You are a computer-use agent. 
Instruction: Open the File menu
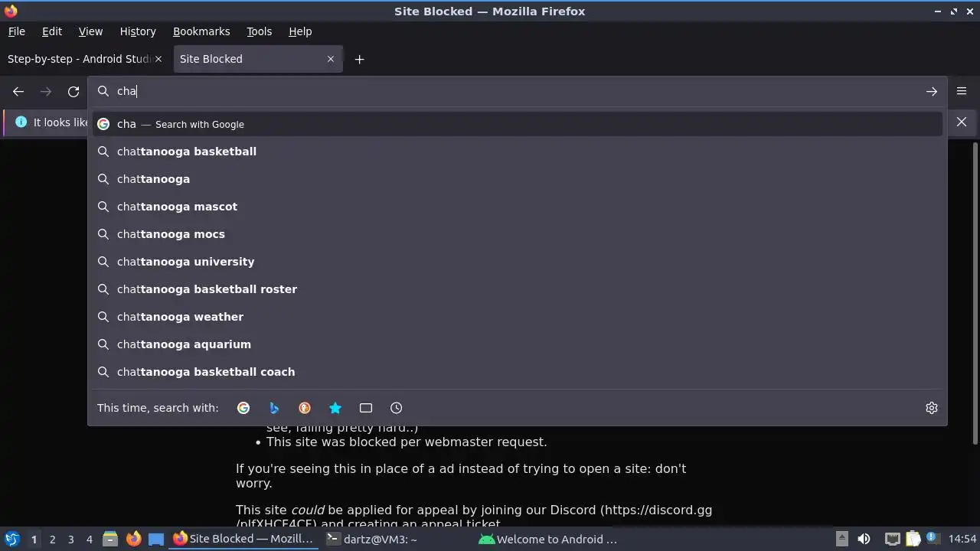pyautogui.click(x=16, y=31)
